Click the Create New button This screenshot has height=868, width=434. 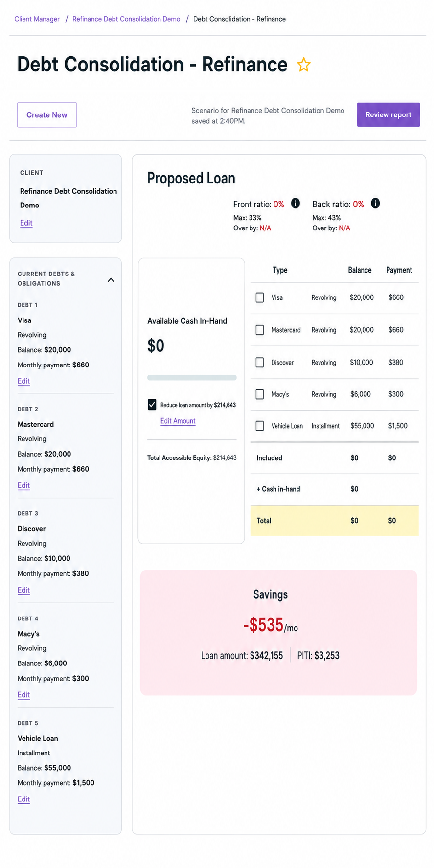47,114
